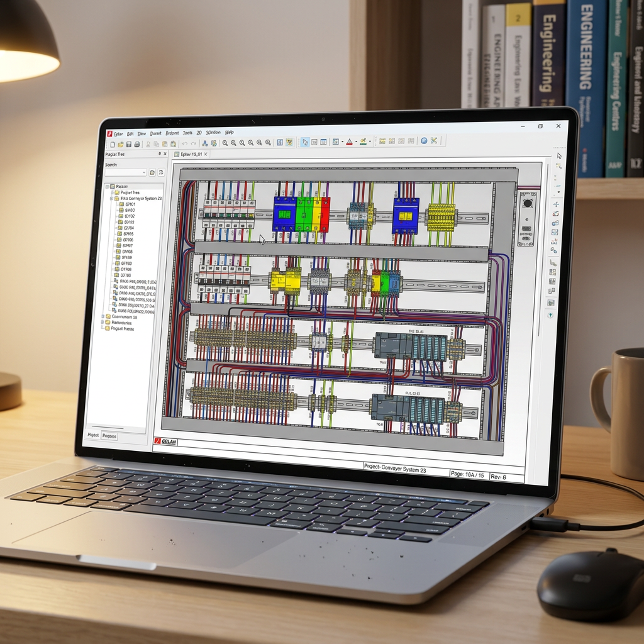Click the blue globe icon in the top toolbar

(x=424, y=140)
